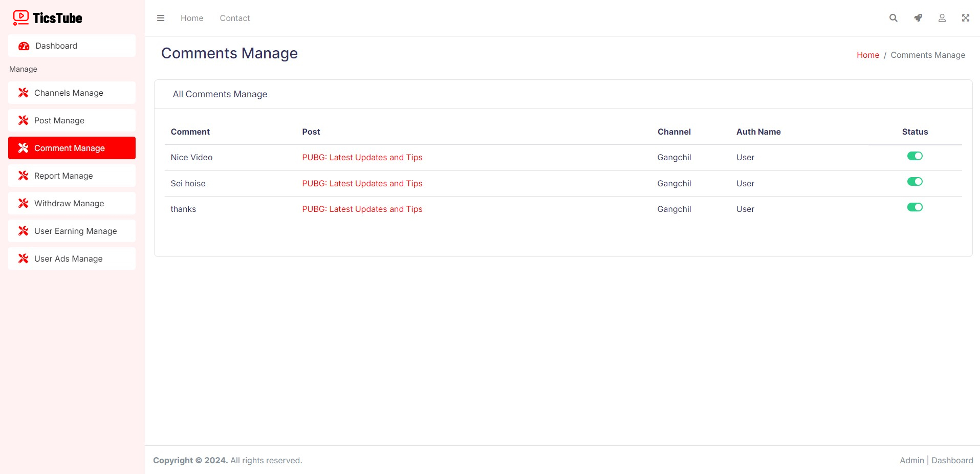Click the TicsTube logo icon

(21, 18)
